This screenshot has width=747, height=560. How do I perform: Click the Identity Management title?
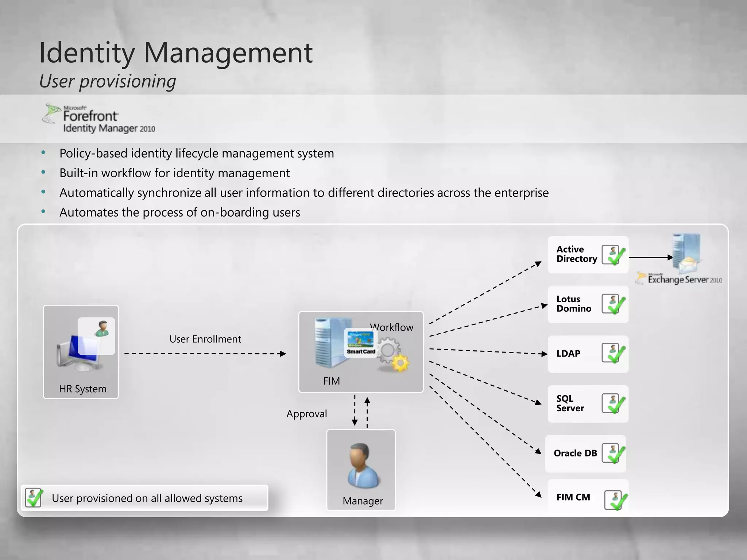[176, 53]
